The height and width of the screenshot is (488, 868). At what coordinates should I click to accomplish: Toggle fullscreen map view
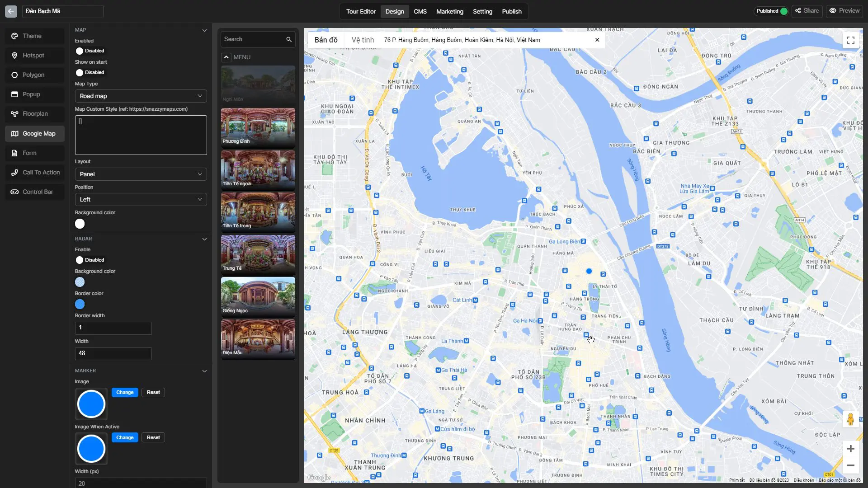850,40
